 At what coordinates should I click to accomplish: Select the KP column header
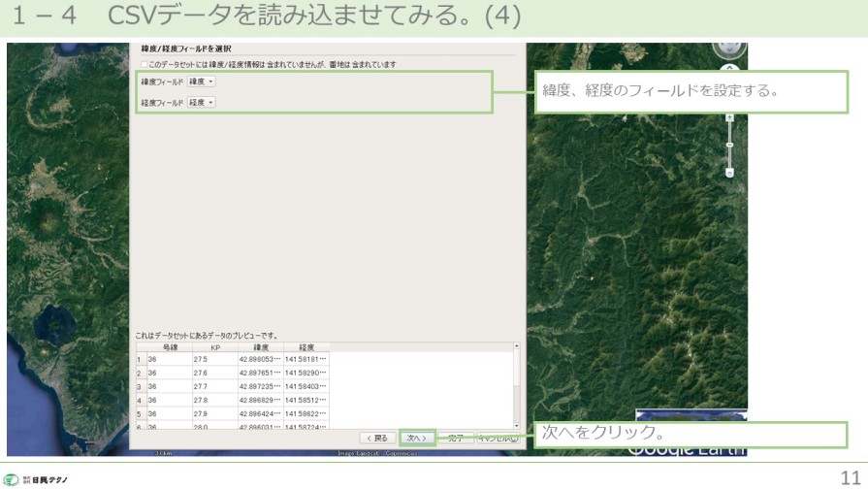click(x=214, y=345)
